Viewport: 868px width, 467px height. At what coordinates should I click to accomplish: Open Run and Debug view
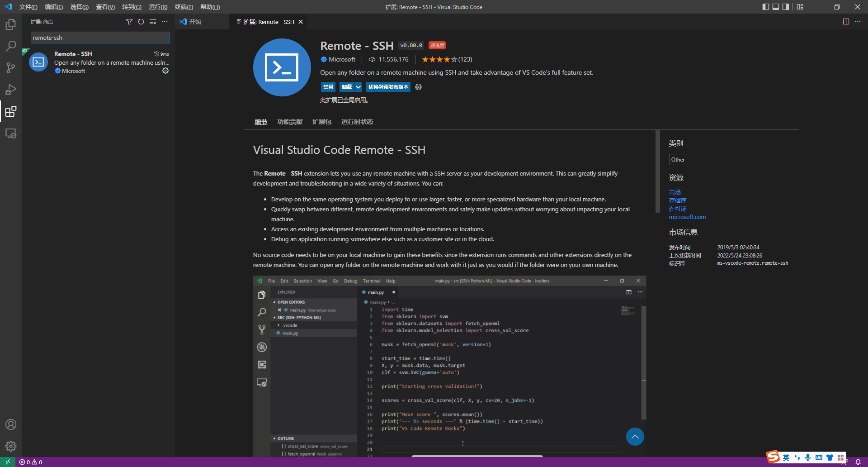click(11, 90)
